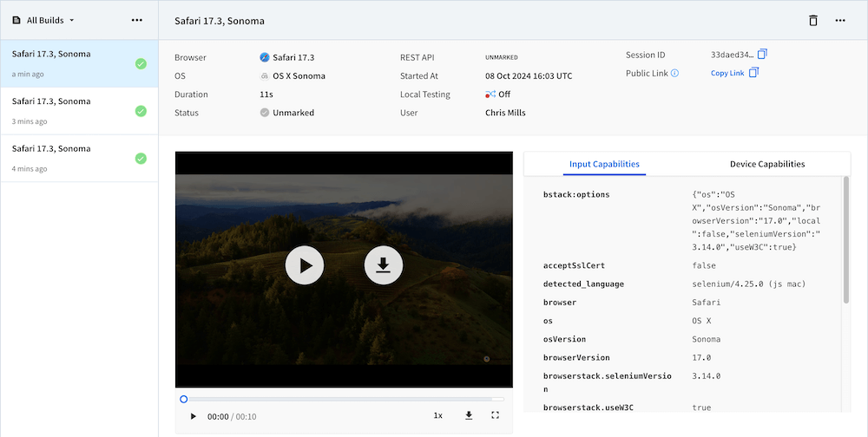This screenshot has width=868, height=437.
Task: Open the builds sidebar ellipsis menu
Action: pos(137,20)
